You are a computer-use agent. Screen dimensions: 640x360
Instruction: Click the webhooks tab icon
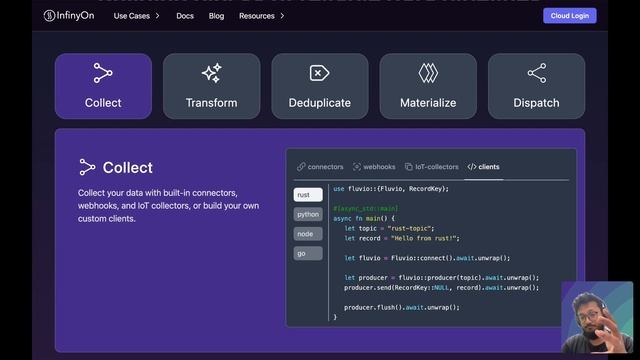[x=357, y=167]
